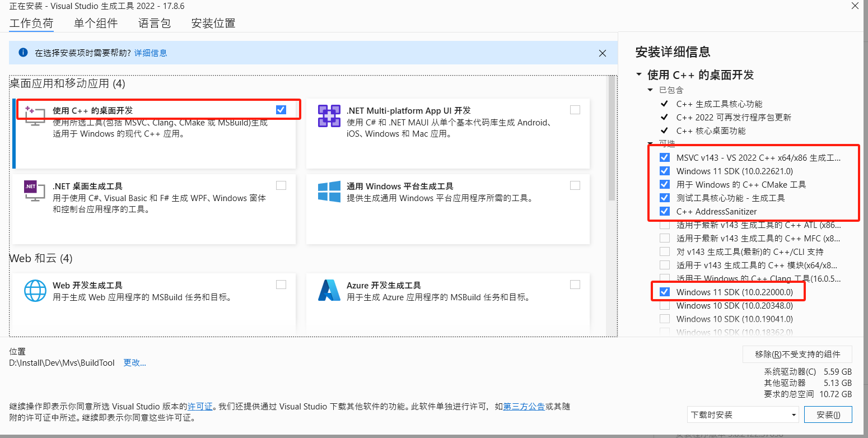Click the .NET Multi-platform App UI icon

point(329,115)
